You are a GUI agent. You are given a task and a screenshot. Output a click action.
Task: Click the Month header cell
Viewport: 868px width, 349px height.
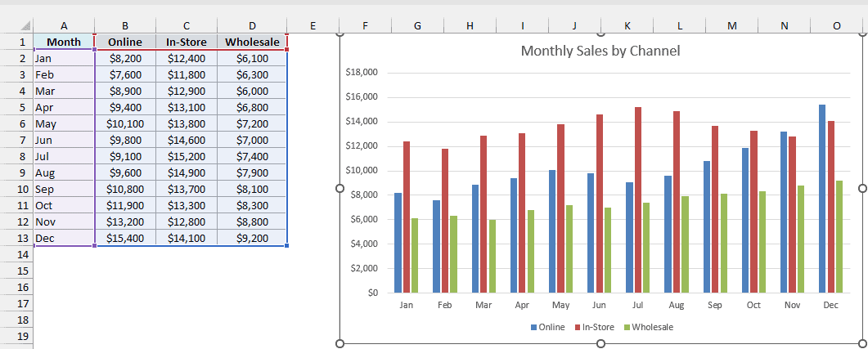point(64,42)
